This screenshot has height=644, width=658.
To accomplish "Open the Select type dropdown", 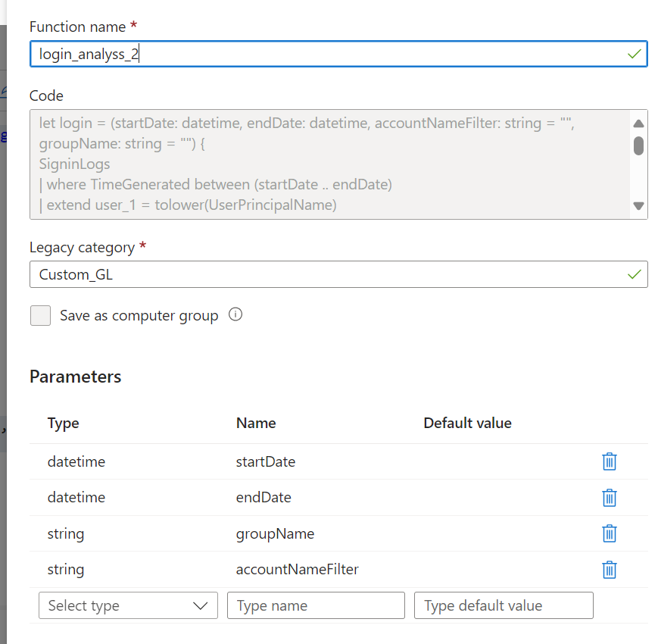I will click(127, 605).
